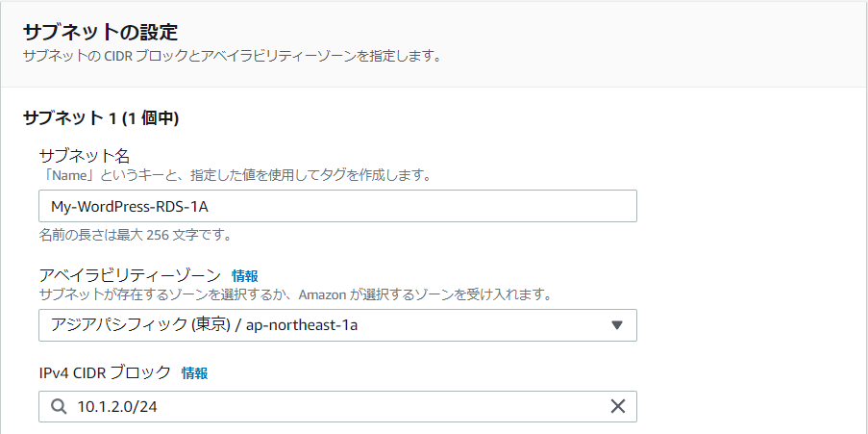Image resolution: width=868 pixels, height=434 pixels.
Task: Click the サブネット 1 (1 個中) section heading
Action: (101, 118)
